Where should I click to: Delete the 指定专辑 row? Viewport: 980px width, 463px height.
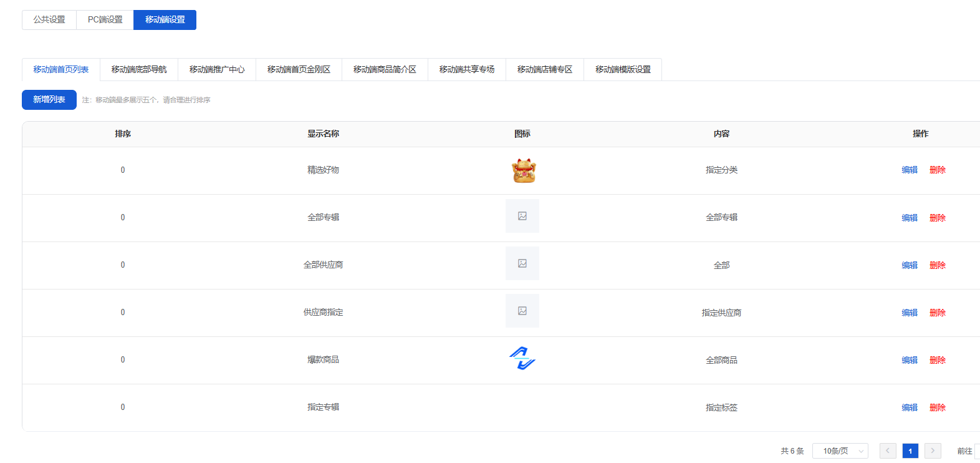(938, 407)
